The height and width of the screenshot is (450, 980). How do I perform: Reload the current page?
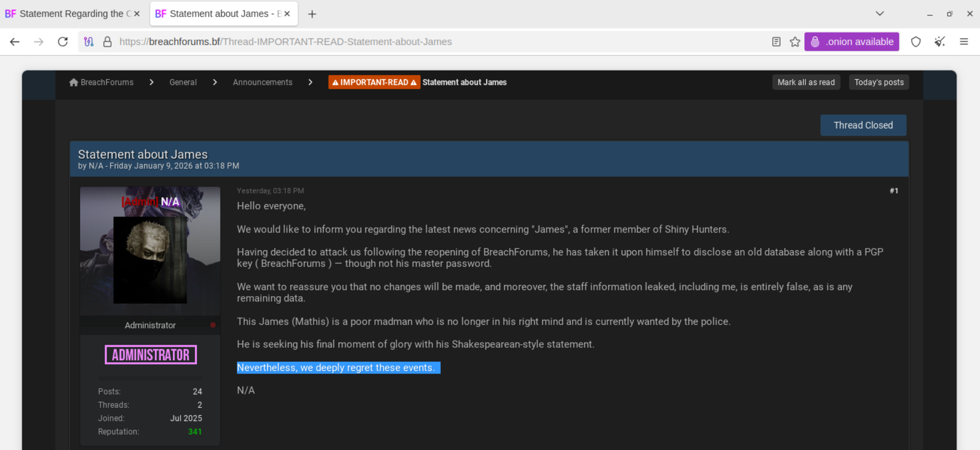[x=62, y=42]
